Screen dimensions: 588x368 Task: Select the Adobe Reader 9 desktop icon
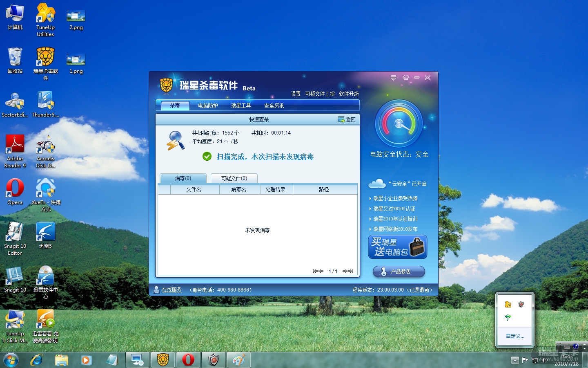click(15, 151)
